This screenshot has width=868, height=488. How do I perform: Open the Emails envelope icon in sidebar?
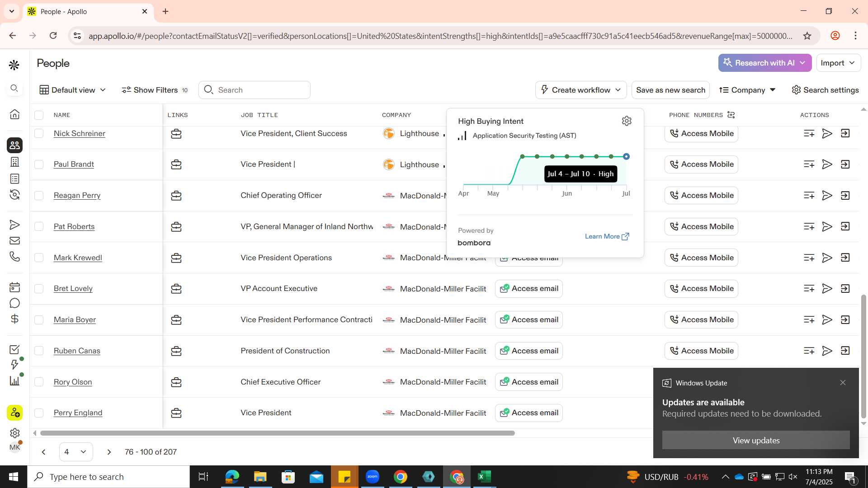click(x=14, y=240)
